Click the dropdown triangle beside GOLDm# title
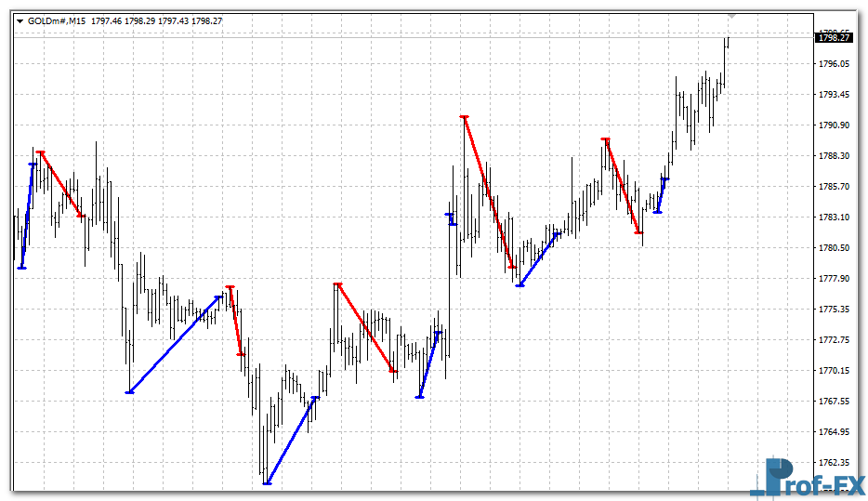Image resolution: width=868 pixels, height=501 pixels. [x=20, y=20]
